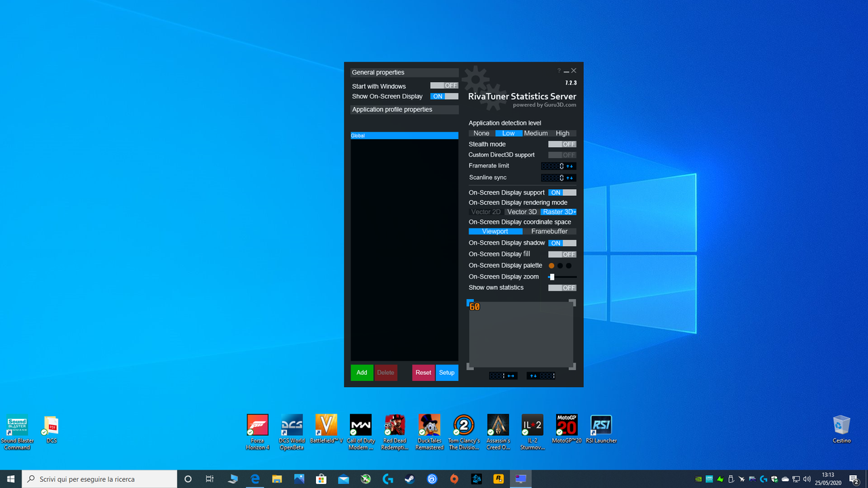Open Cortana circle icon in taskbar
Screen dimensions: 868x488
tap(189, 479)
